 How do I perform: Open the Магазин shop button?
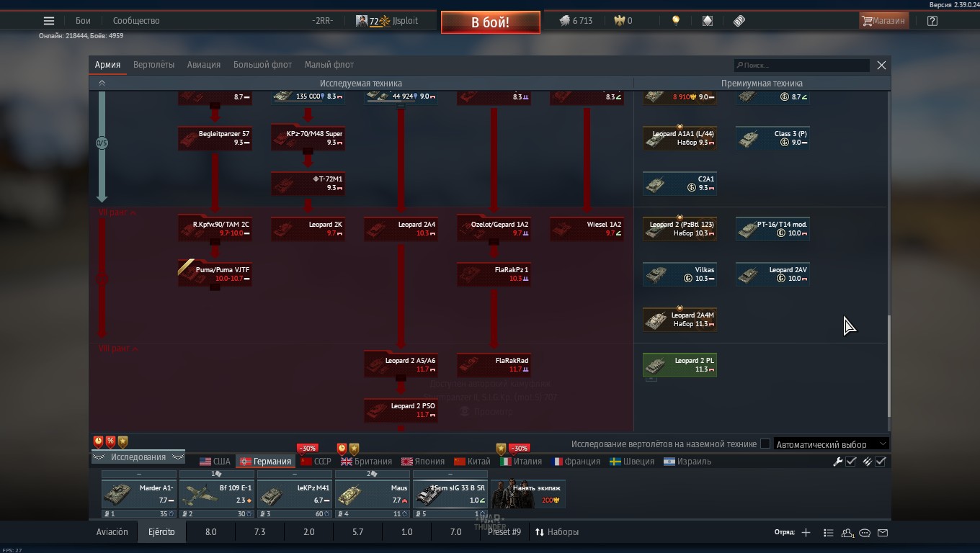(883, 21)
